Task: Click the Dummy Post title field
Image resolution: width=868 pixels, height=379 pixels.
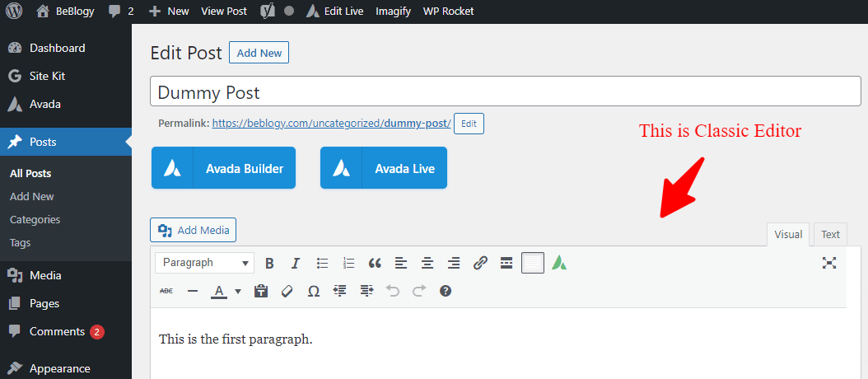Action: [506, 92]
